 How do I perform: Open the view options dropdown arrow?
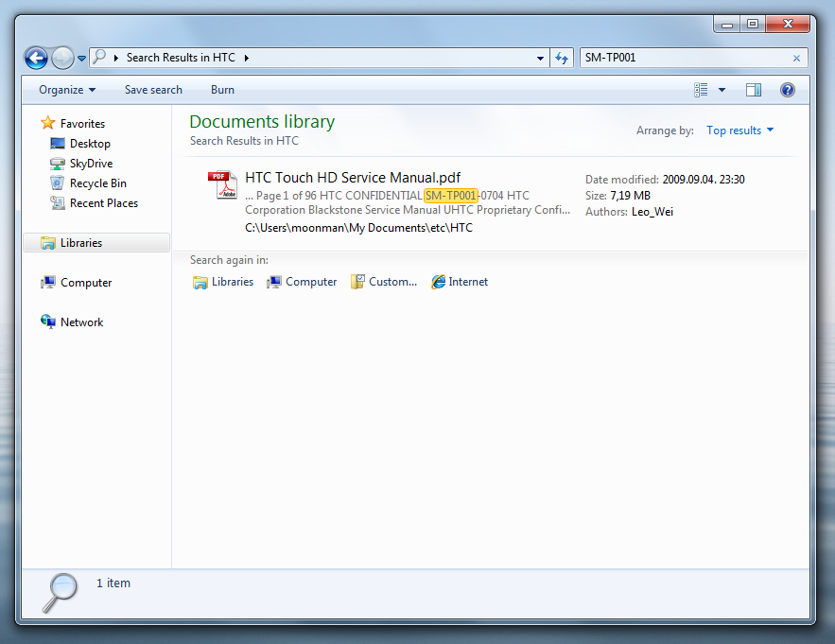722,90
